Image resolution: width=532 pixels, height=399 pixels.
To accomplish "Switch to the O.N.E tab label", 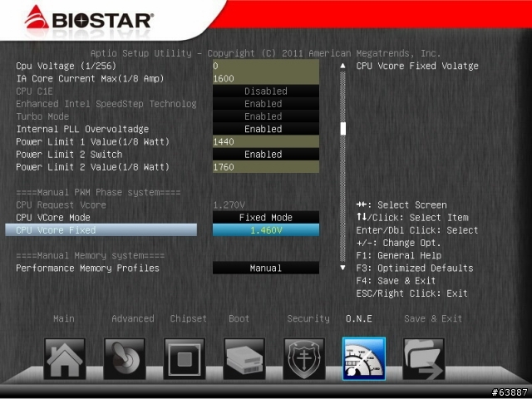I will [358, 318].
